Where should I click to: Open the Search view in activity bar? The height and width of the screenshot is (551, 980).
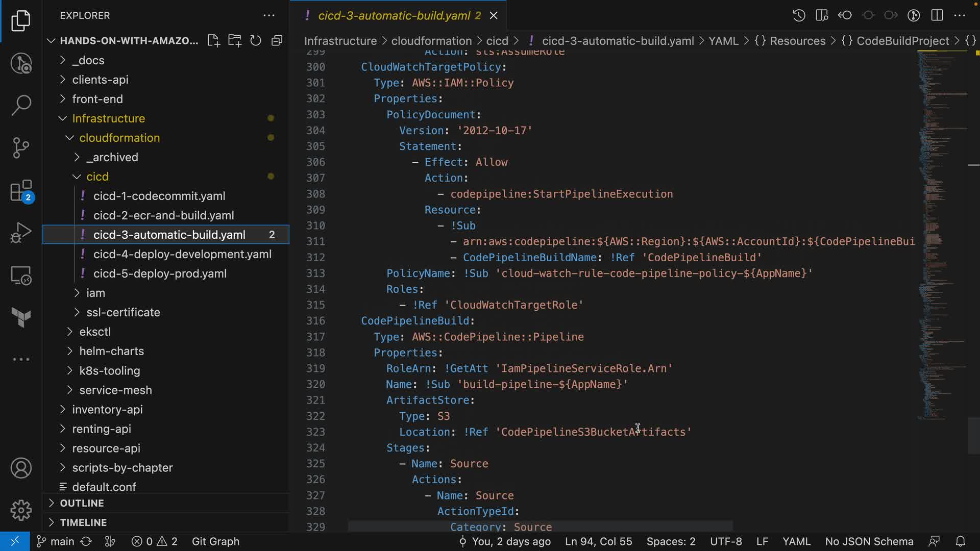click(21, 105)
